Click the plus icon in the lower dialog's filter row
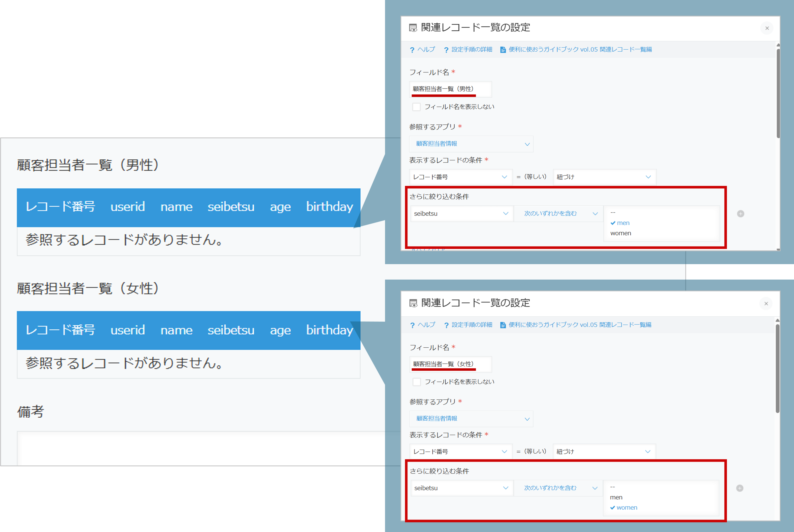This screenshot has height=532, width=794. click(740, 488)
